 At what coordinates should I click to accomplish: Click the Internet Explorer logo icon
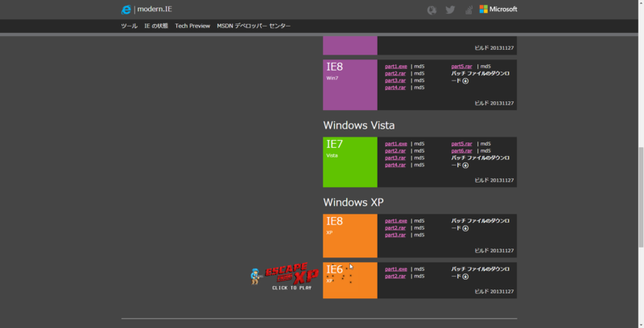click(126, 10)
